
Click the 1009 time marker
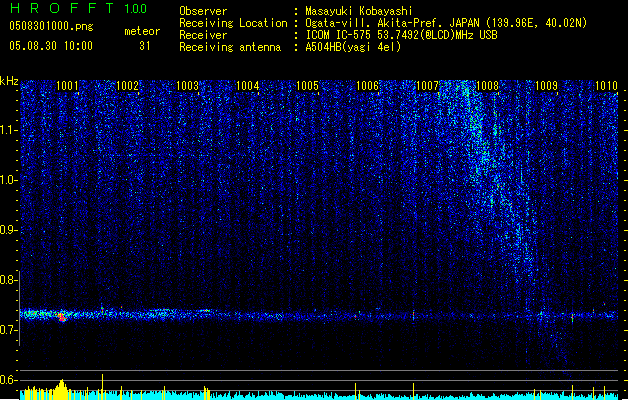click(x=547, y=86)
